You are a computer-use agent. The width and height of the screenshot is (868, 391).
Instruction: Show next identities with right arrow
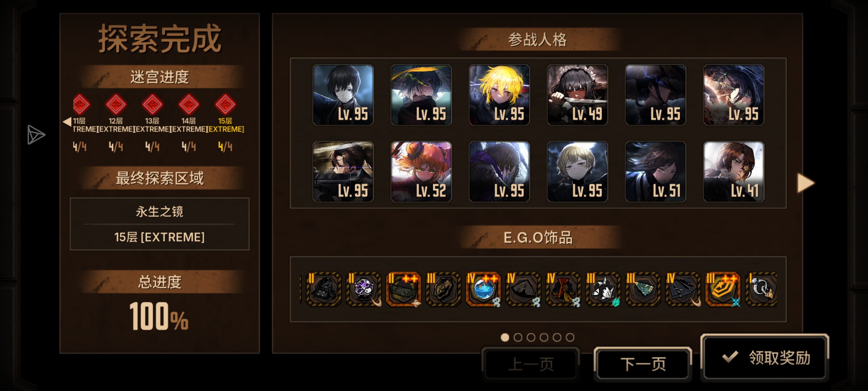tap(806, 183)
